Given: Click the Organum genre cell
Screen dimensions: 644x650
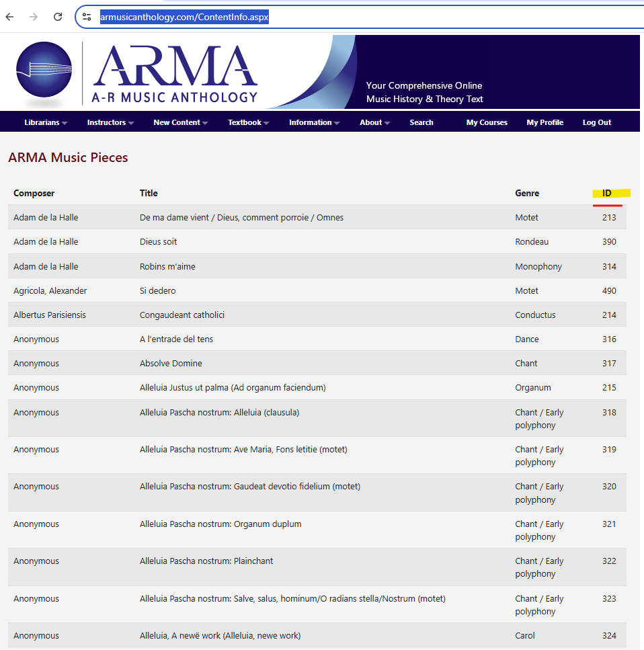Looking at the screenshot, I should [533, 388].
